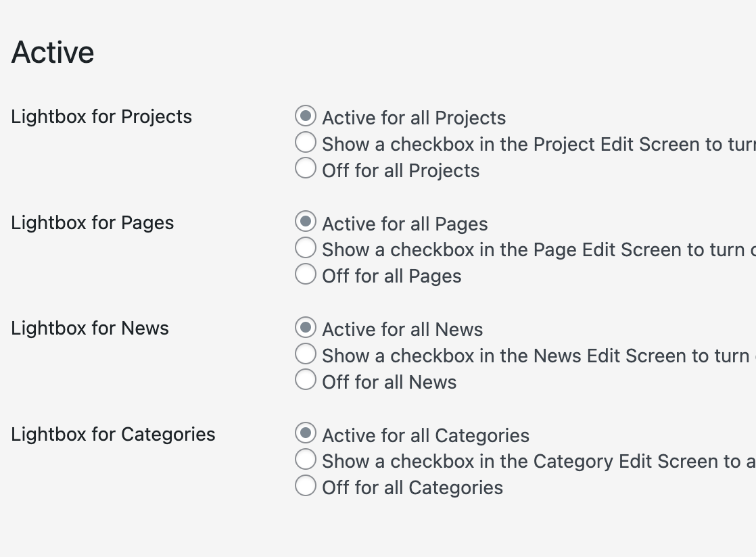Screen dimensions: 756x557
Task: Turn lightbox Off for all News
Action: [305, 379]
